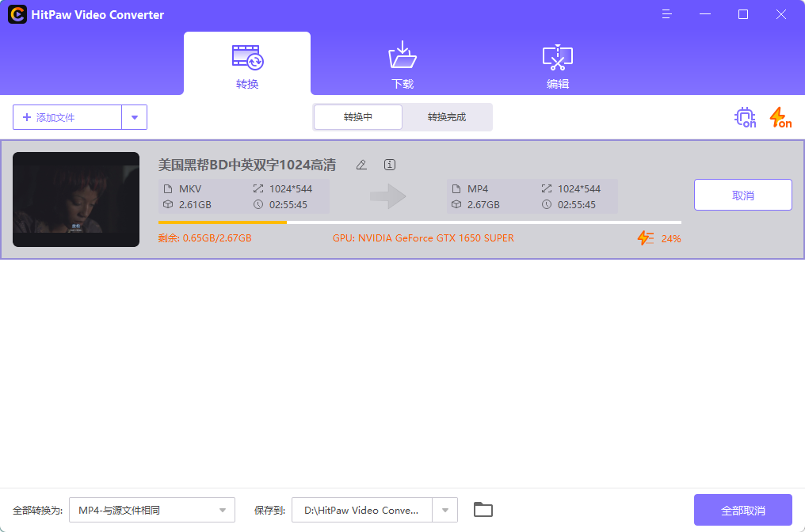Minimize the HitPaw window
The image size is (805, 532).
(705, 14)
